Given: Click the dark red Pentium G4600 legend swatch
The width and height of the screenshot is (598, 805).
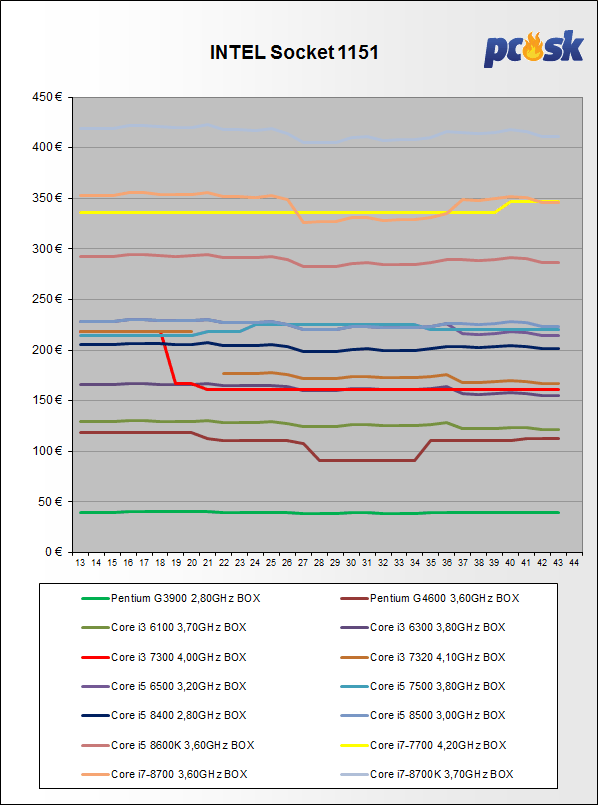Looking at the screenshot, I should (x=354, y=599).
